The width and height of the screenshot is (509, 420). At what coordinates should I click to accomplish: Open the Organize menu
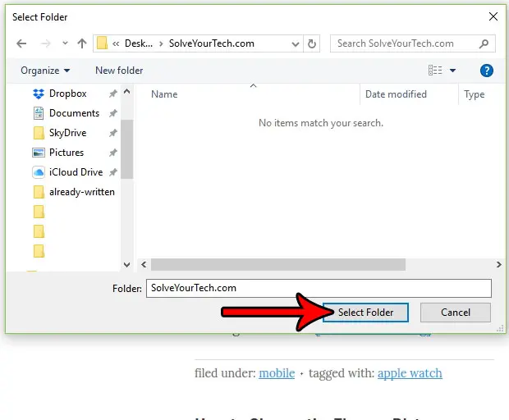coord(45,71)
